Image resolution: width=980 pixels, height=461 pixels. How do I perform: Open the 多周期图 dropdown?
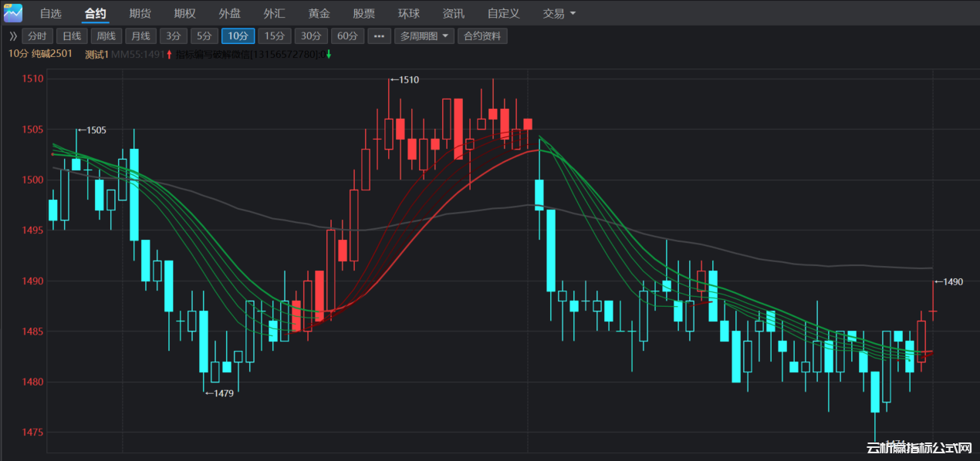(424, 36)
